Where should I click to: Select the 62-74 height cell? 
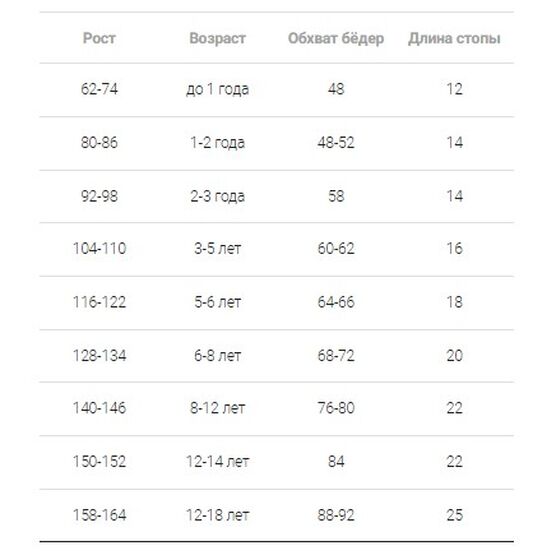99,89
